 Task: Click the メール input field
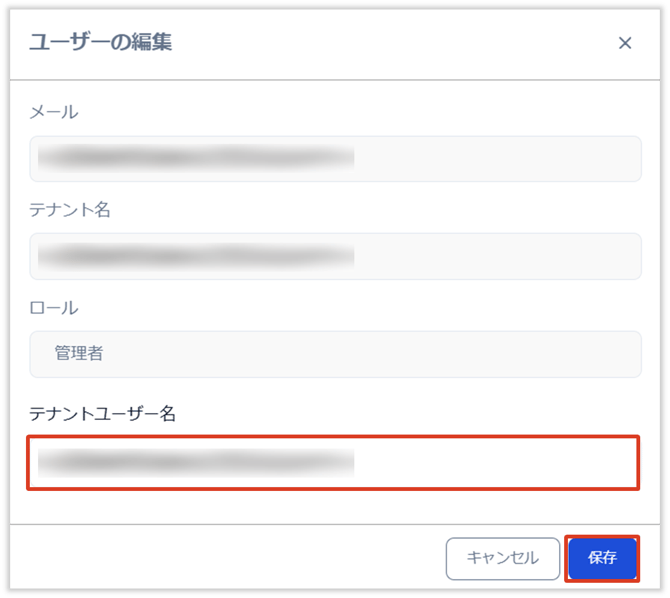pyautogui.click(x=335, y=159)
